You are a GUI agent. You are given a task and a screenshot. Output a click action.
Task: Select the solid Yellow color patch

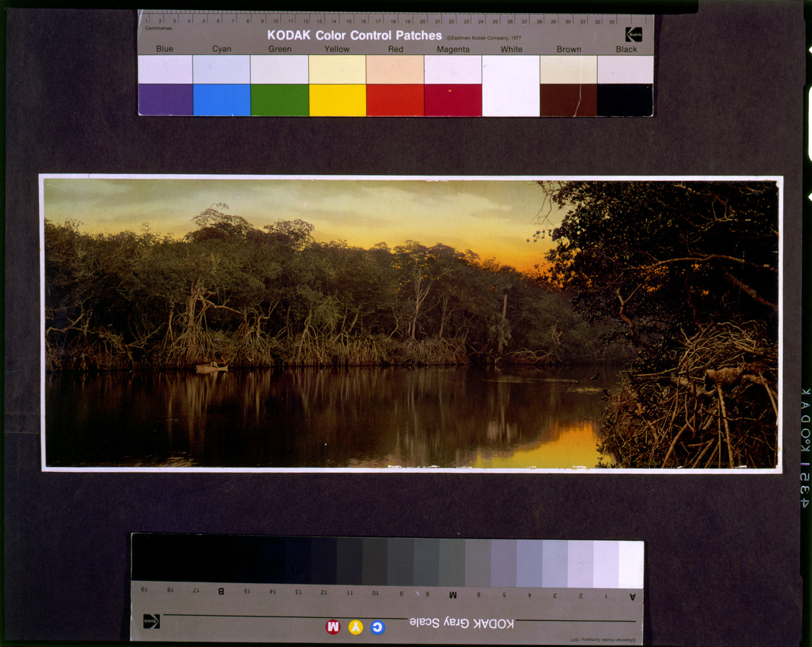pyautogui.click(x=337, y=100)
